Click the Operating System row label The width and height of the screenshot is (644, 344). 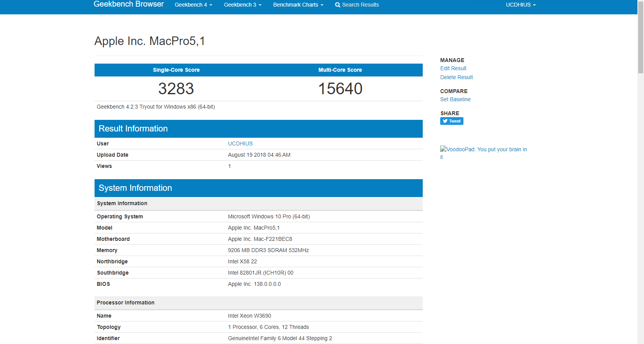click(120, 216)
